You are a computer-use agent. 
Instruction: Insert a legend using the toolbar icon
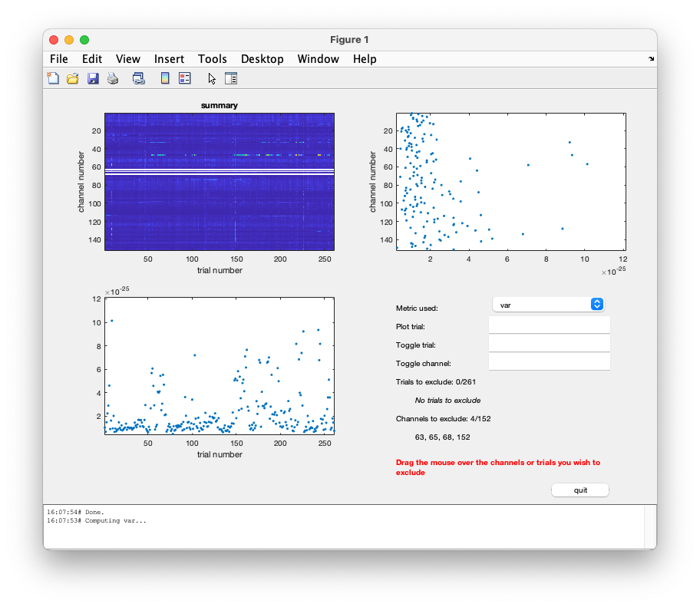click(184, 78)
